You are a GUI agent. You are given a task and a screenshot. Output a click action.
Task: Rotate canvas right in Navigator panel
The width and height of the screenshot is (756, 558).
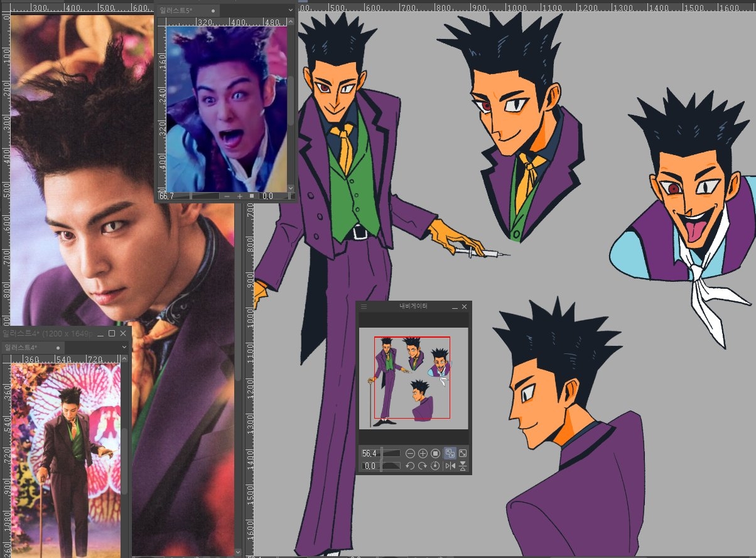(423, 466)
